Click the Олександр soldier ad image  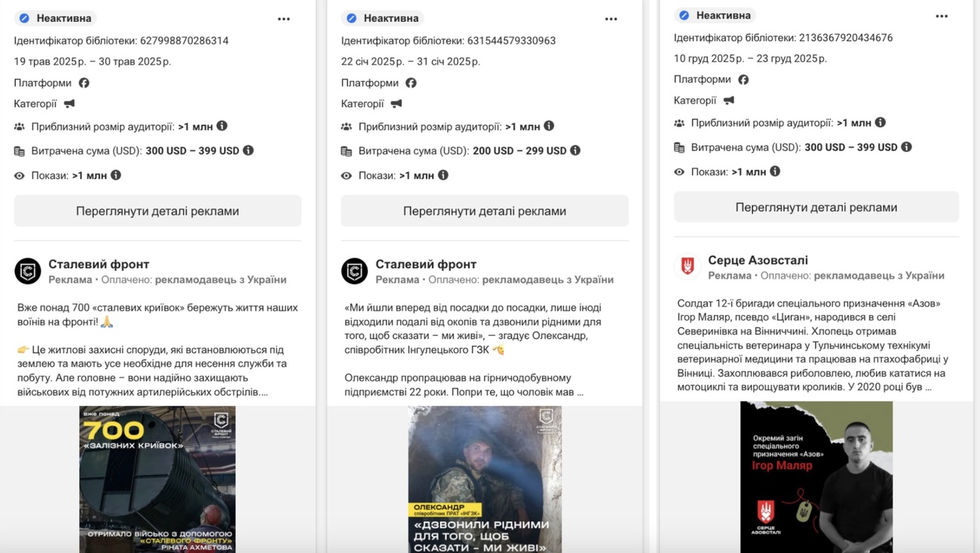(485, 479)
